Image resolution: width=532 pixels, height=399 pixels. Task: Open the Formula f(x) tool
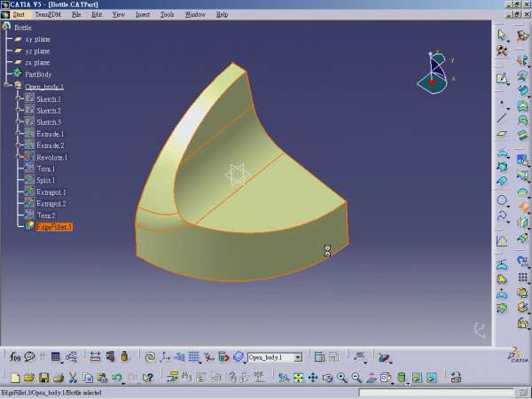15,356
